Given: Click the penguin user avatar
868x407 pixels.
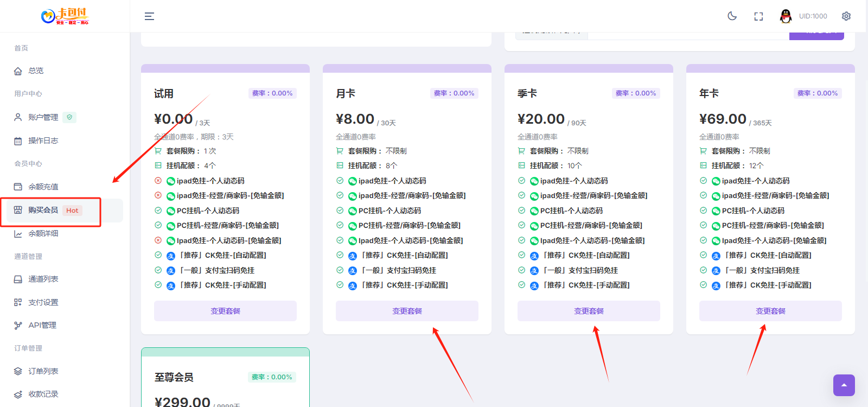Looking at the screenshot, I should 785,16.
